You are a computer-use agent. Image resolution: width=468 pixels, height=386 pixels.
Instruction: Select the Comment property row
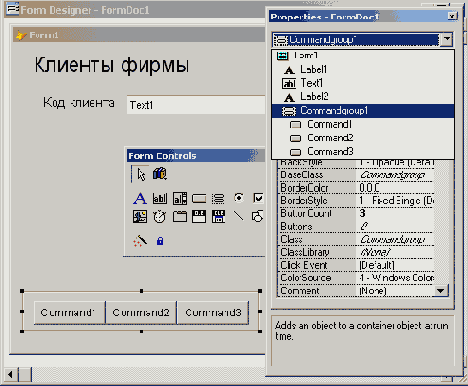tap(356, 291)
